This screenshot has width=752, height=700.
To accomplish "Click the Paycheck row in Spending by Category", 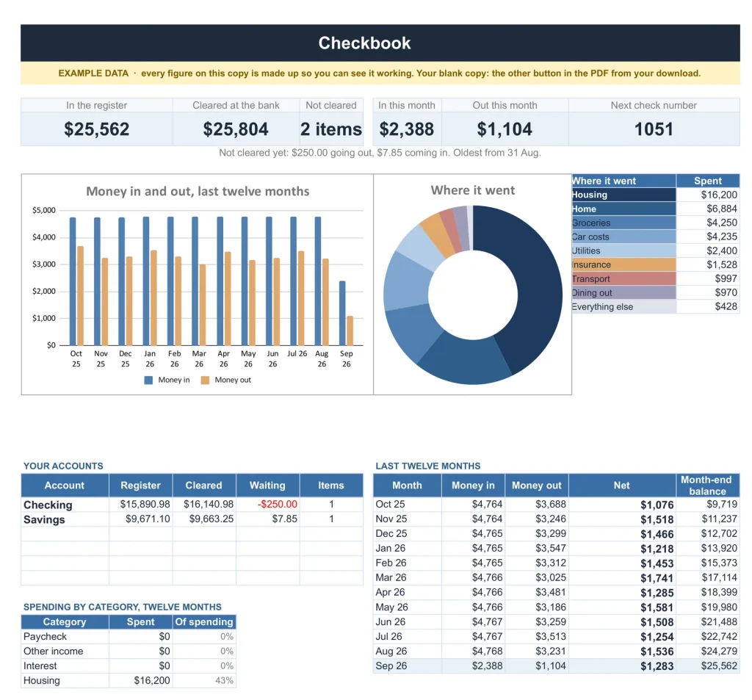I will [x=129, y=637].
